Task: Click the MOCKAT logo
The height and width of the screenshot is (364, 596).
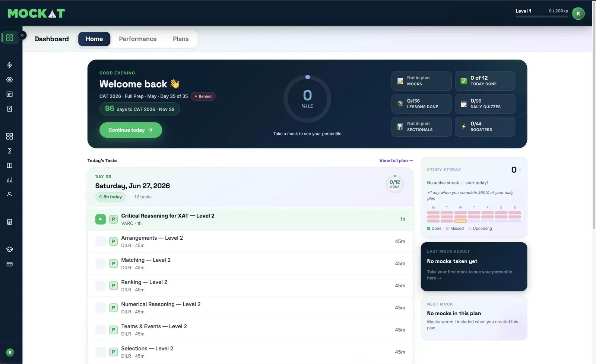Action: click(36, 13)
